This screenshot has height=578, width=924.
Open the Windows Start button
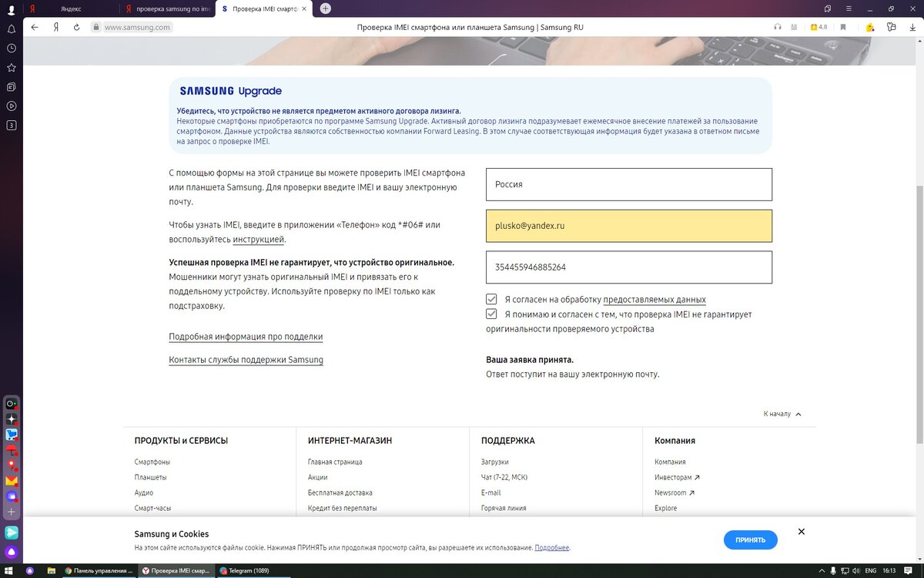[x=9, y=570]
